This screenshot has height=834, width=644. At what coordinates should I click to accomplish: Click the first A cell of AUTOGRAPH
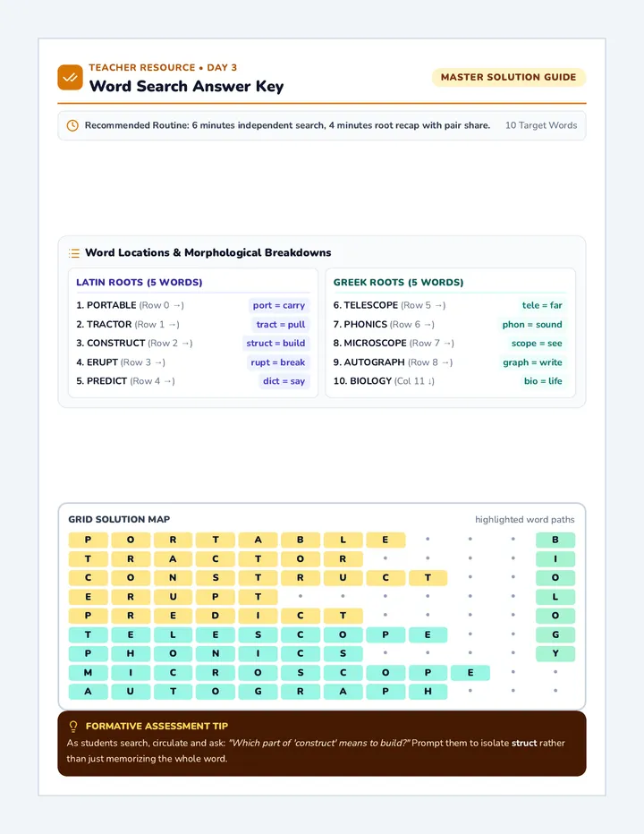click(88, 692)
